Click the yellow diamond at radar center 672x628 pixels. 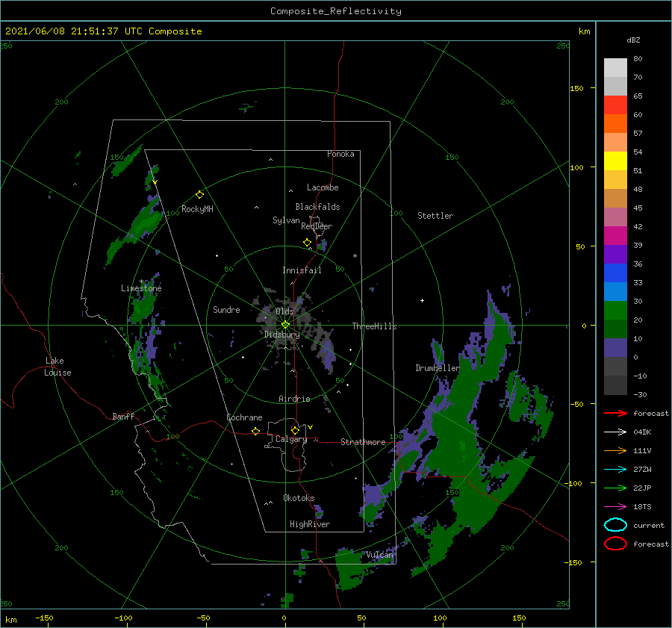click(285, 325)
